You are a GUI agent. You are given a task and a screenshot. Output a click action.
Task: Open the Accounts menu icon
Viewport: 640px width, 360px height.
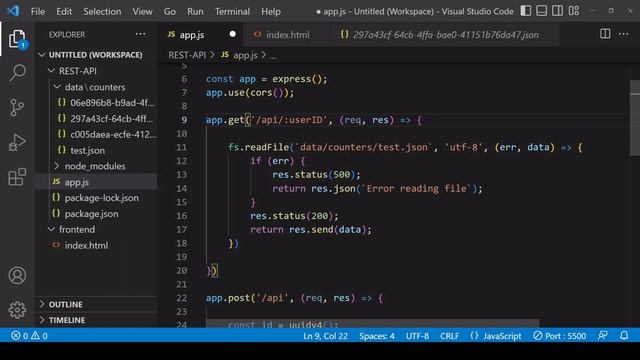[x=17, y=276]
